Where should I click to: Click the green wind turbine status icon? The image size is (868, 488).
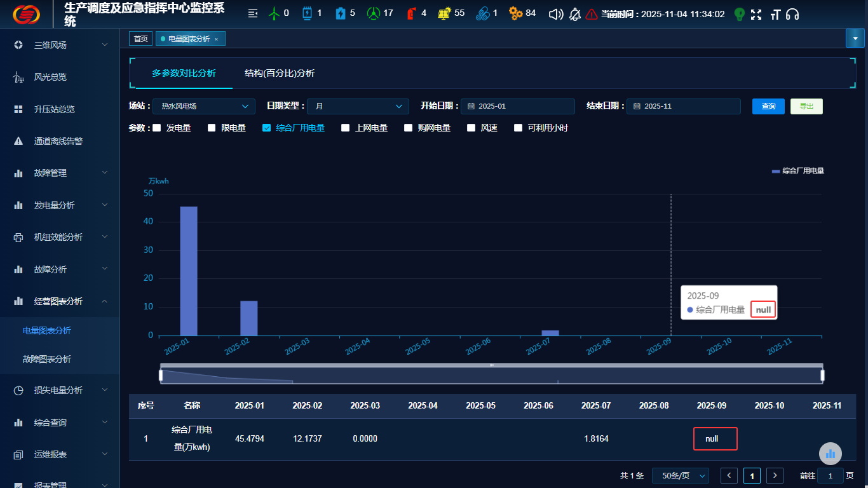pyautogui.click(x=274, y=13)
